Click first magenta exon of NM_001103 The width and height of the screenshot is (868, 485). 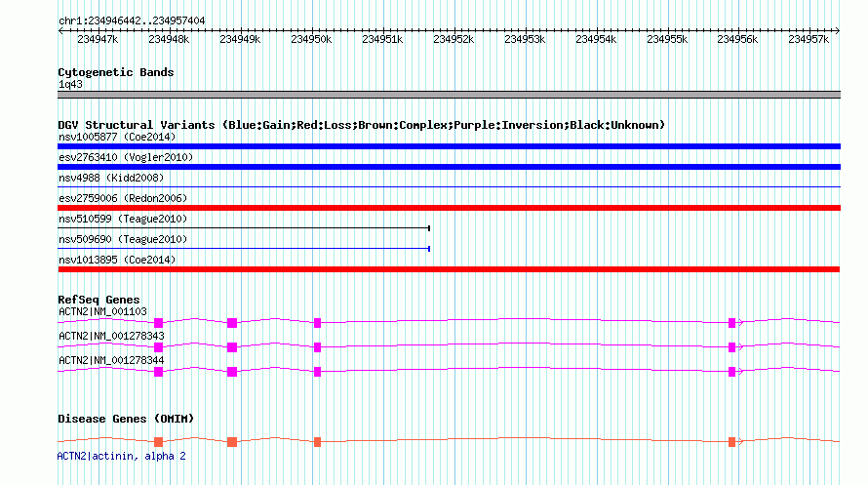point(158,323)
